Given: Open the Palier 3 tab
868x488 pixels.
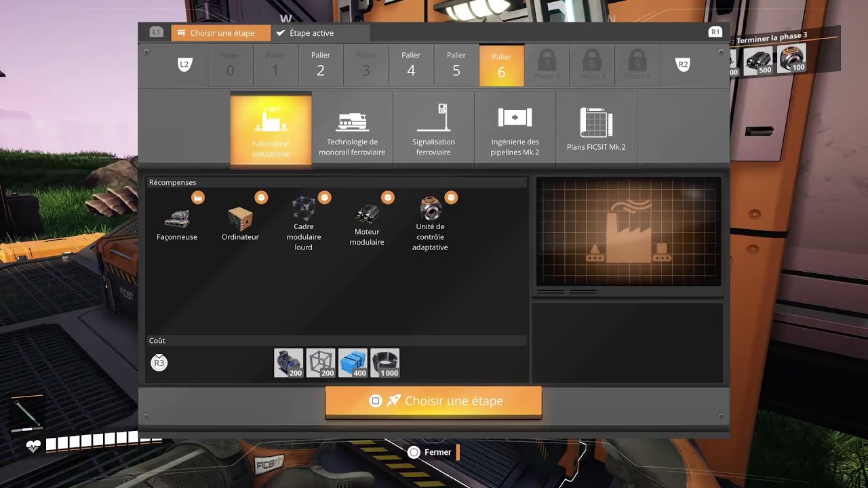Looking at the screenshot, I should point(366,65).
